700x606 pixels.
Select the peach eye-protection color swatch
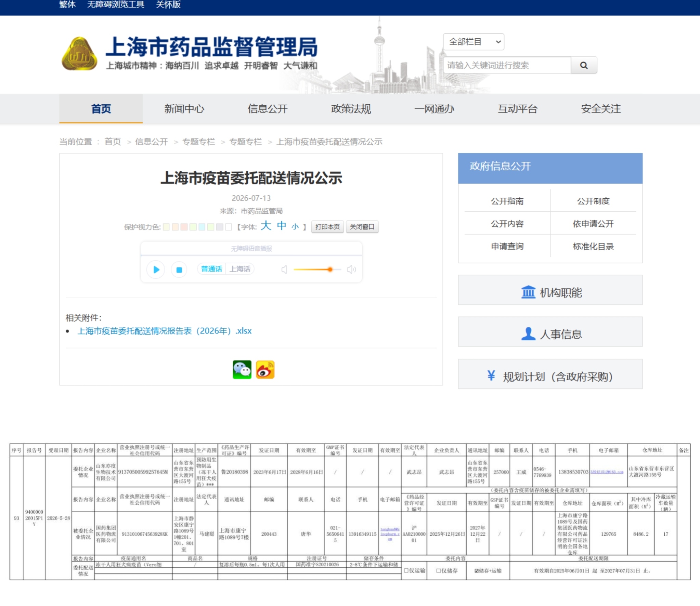tap(175, 227)
